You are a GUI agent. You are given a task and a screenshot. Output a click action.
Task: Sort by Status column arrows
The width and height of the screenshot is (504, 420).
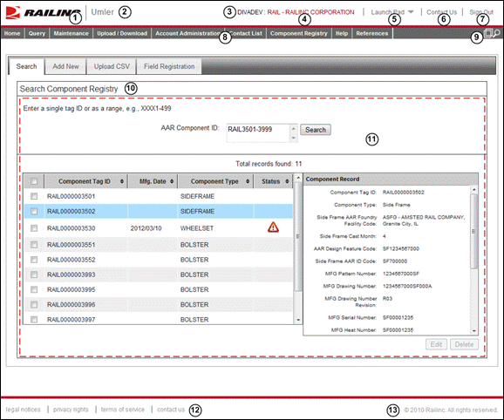coord(287,181)
